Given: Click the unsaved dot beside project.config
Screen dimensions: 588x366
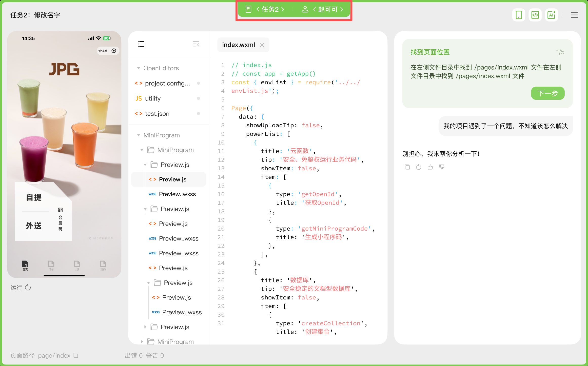Looking at the screenshot, I should coord(199,83).
